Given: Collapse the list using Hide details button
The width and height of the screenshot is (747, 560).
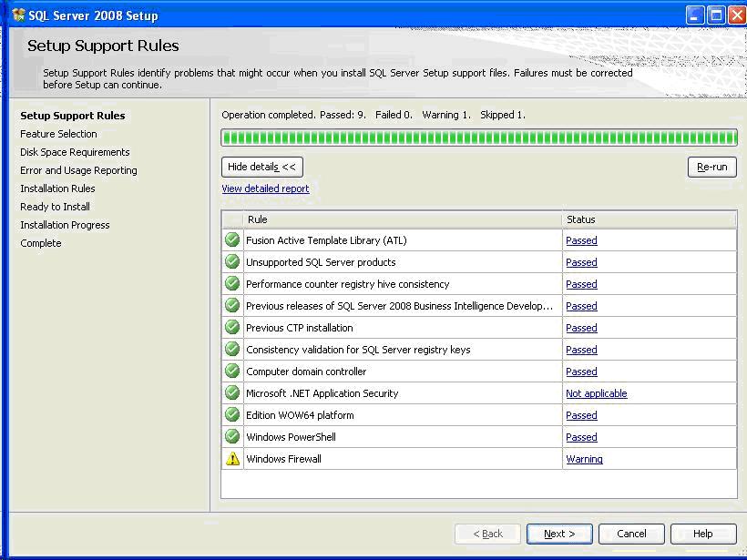Looking at the screenshot, I should click(x=262, y=168).
